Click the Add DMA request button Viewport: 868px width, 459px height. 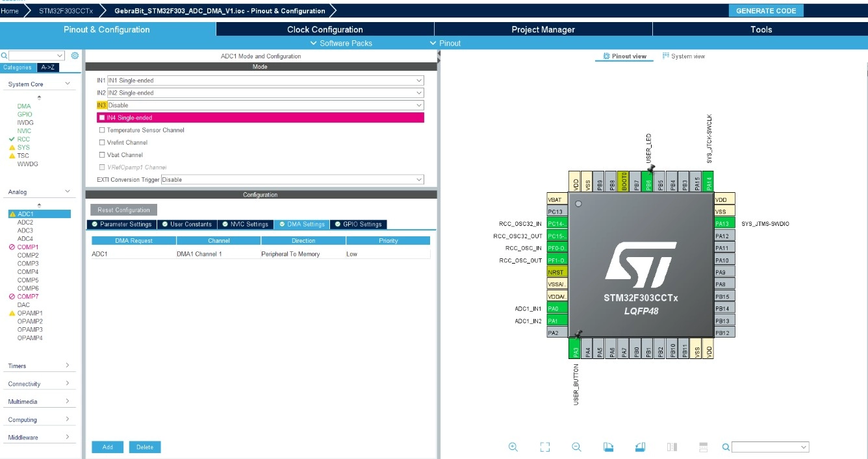point(107,447)
